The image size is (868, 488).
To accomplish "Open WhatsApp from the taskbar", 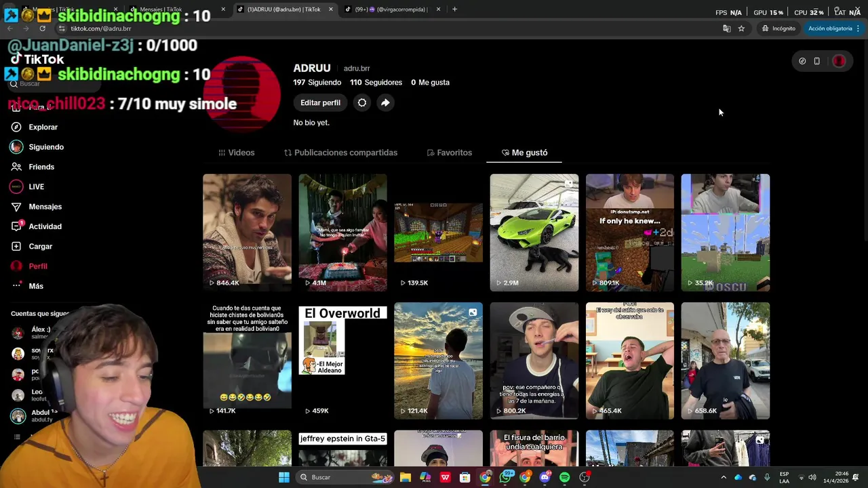I will click(505, 477).
